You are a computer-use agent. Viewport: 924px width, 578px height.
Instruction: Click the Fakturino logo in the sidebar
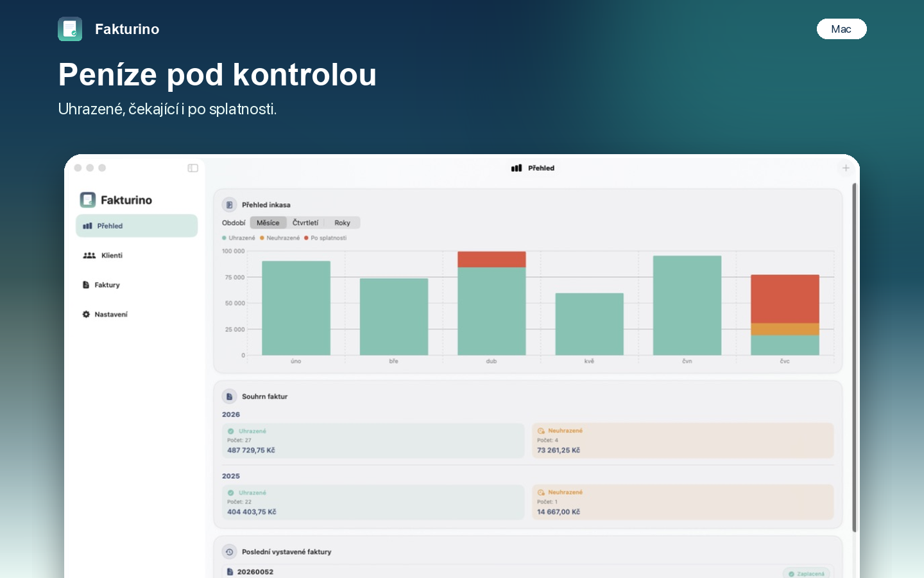(88, 200)
